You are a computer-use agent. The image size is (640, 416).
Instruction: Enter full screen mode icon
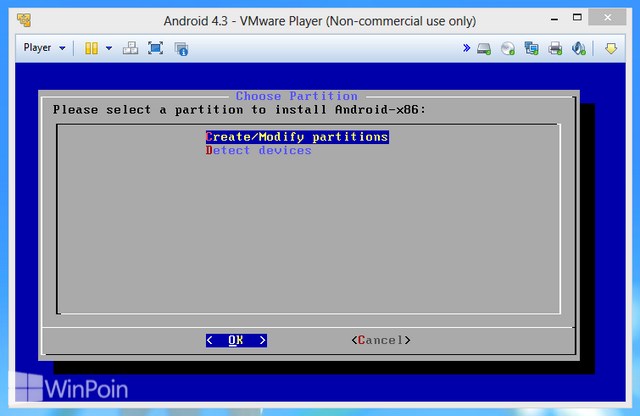tap(155, 48)
